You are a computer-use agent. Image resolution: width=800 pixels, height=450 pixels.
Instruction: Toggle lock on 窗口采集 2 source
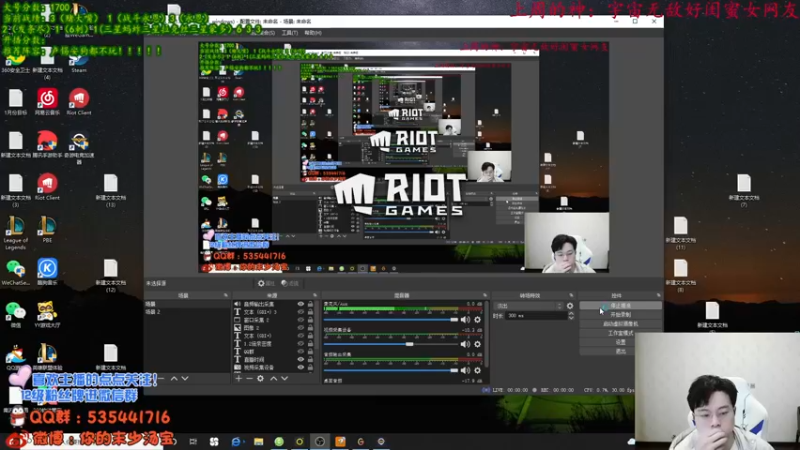tap(310, 320)
